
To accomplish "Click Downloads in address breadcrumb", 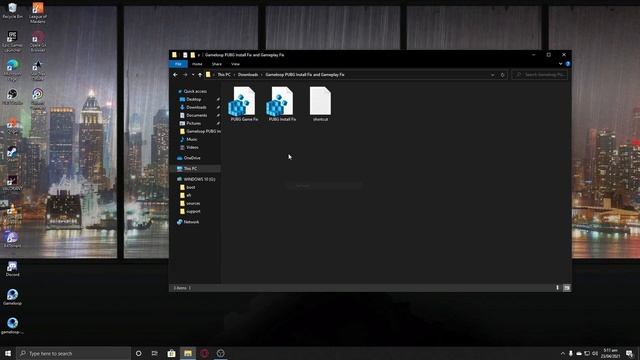I will click(x=248, y=75).
